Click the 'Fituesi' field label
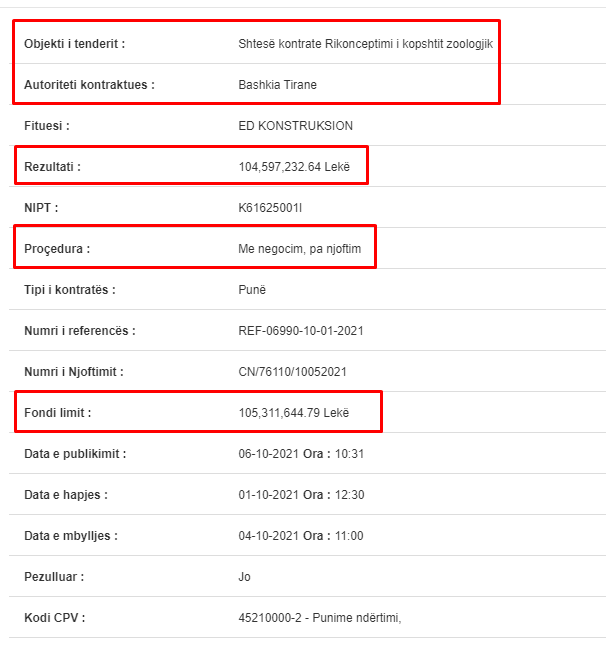Viewport: 606px width, 663px height. [47, 126]
